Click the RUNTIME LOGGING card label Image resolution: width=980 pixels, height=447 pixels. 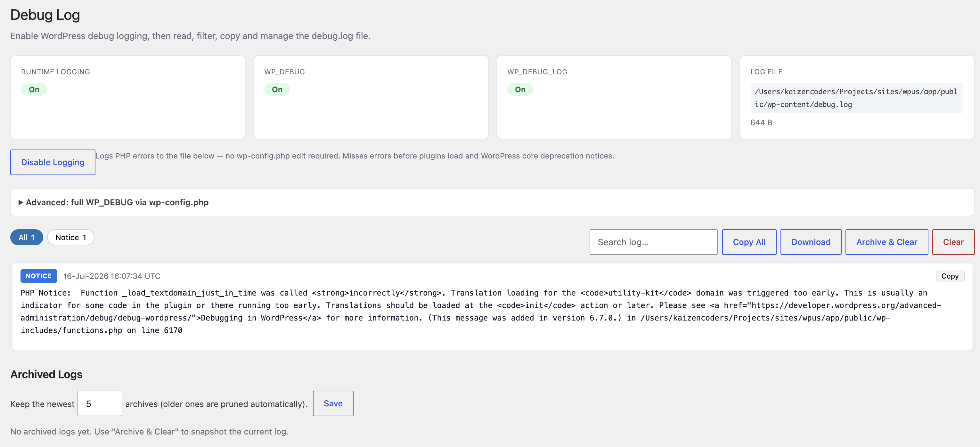point(55,72)
